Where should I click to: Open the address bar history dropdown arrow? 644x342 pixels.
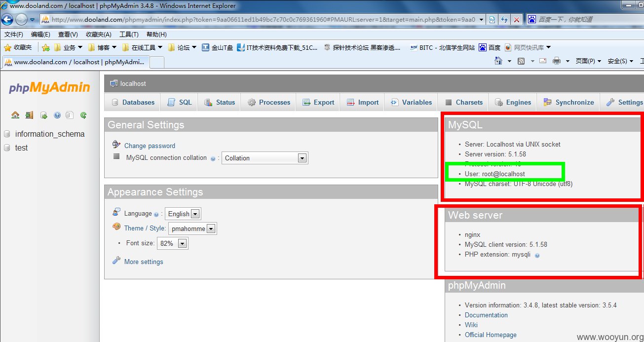481,20
